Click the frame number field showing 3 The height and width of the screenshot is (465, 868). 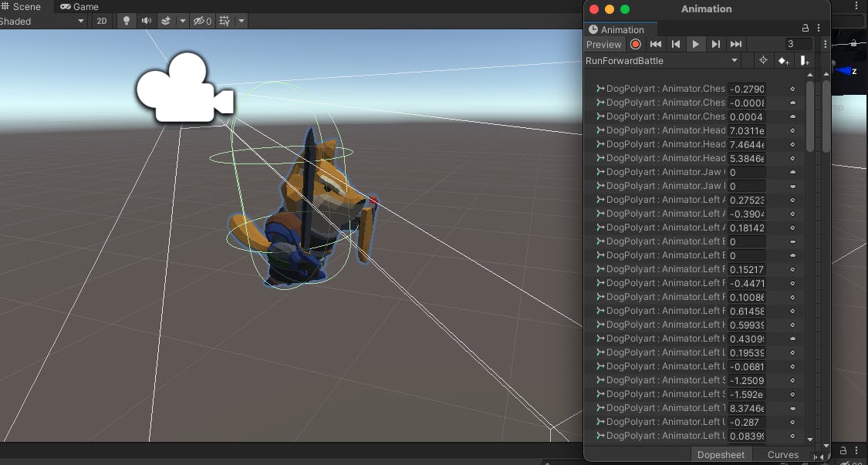pos(799,44)
